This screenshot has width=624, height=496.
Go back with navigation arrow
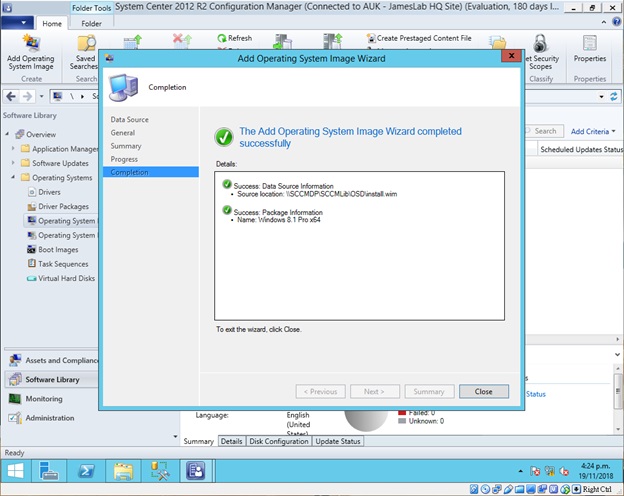pyautogui.click(x=11, y=96)
